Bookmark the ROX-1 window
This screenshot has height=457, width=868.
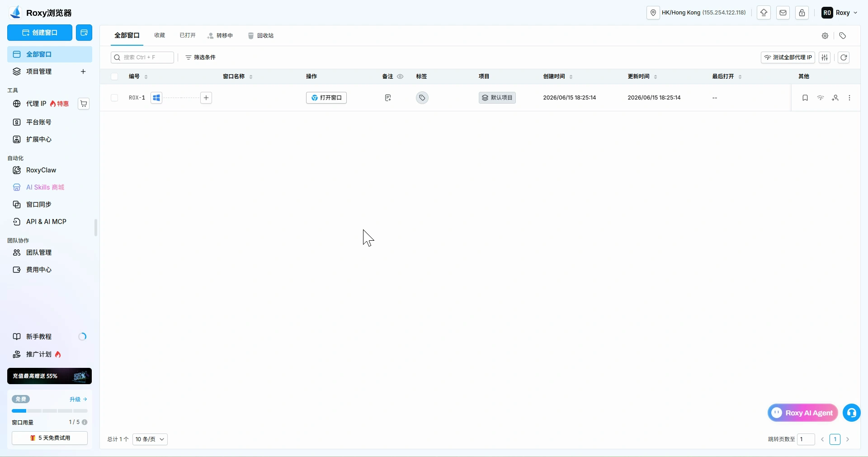805,98
